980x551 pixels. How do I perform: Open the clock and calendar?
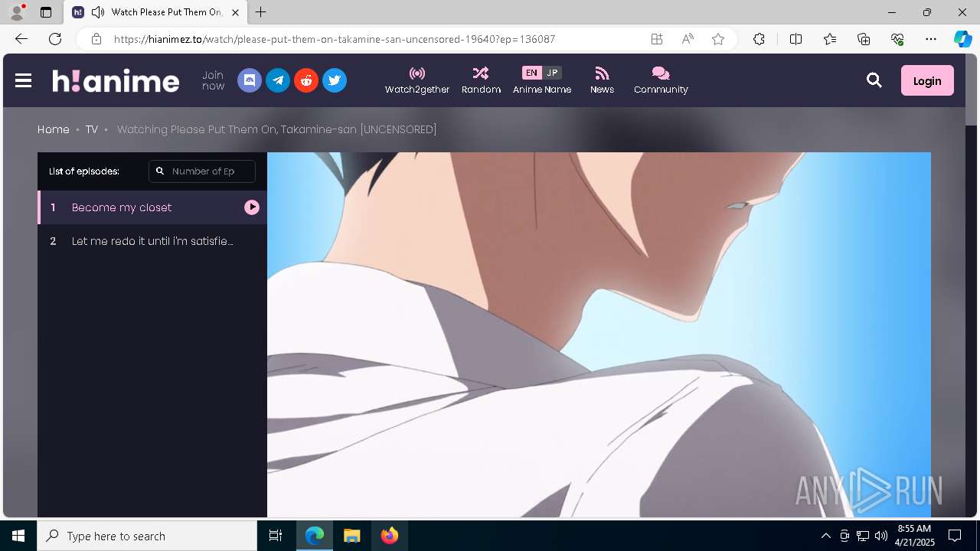(914, 536)
